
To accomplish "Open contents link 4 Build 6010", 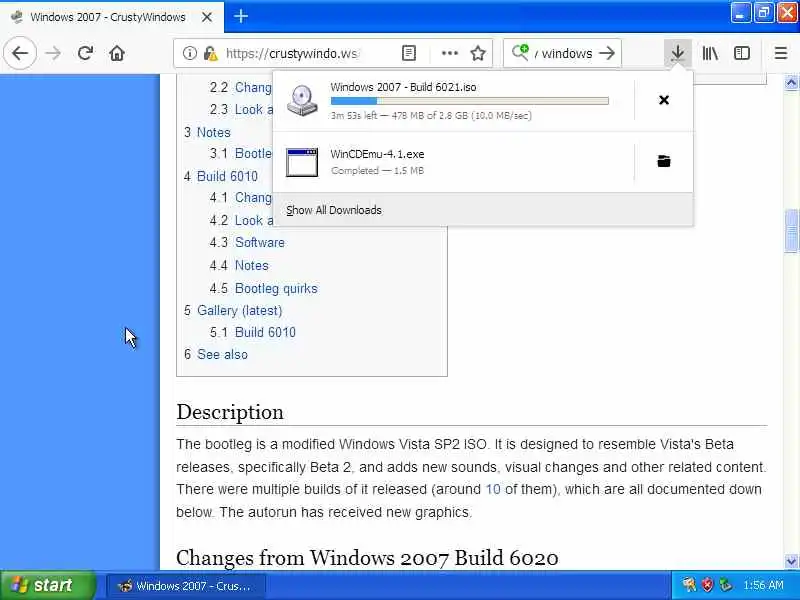I will [x=221, y=176].
